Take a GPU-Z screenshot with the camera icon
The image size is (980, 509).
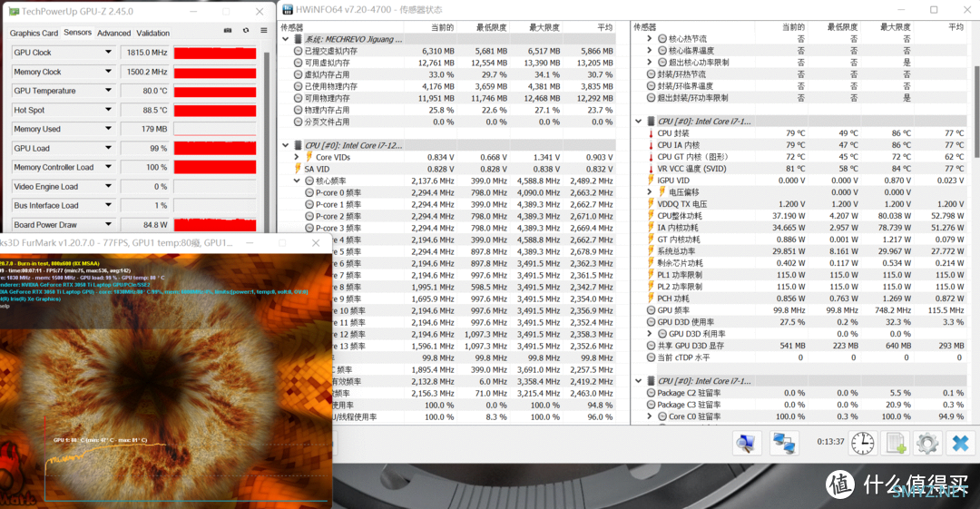click(x=228, y=30)
